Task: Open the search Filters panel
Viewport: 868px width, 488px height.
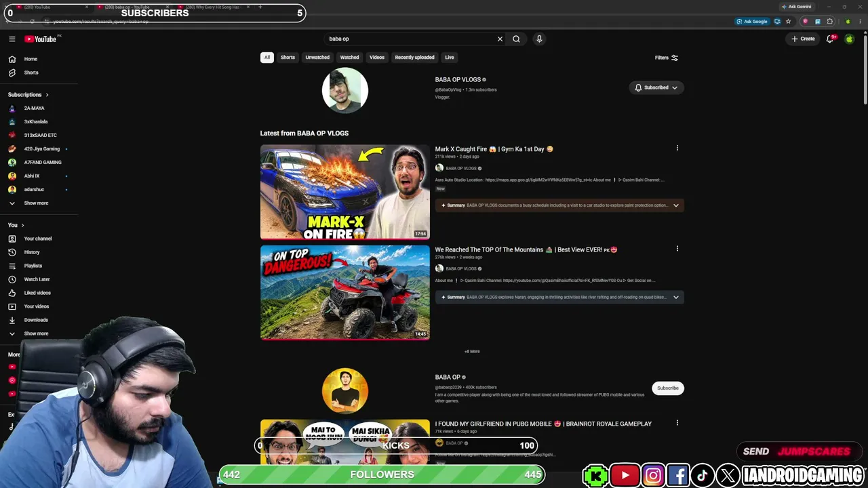Action: pos(667,58)
